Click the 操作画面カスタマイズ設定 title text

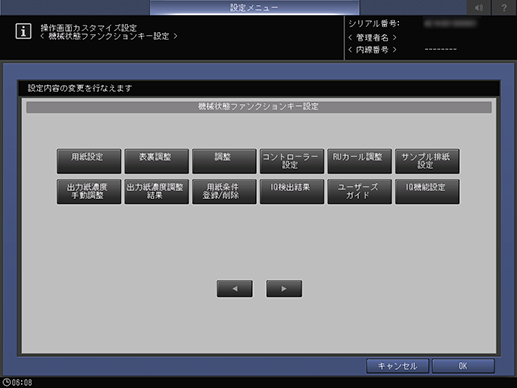(x=89, y=28)
